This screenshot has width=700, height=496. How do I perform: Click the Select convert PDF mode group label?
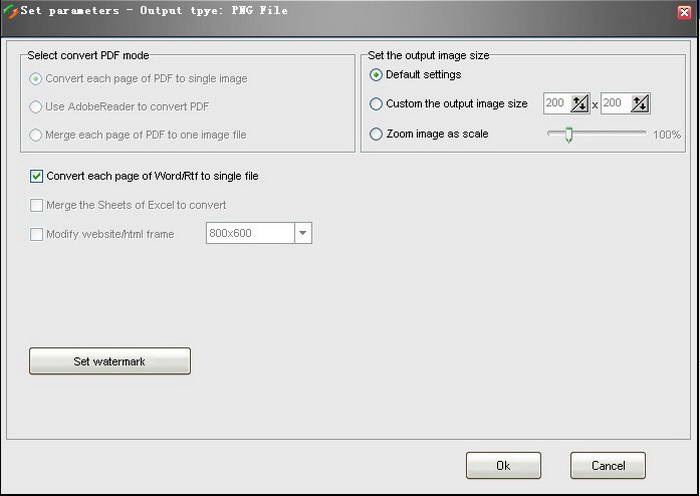(88, 56)
